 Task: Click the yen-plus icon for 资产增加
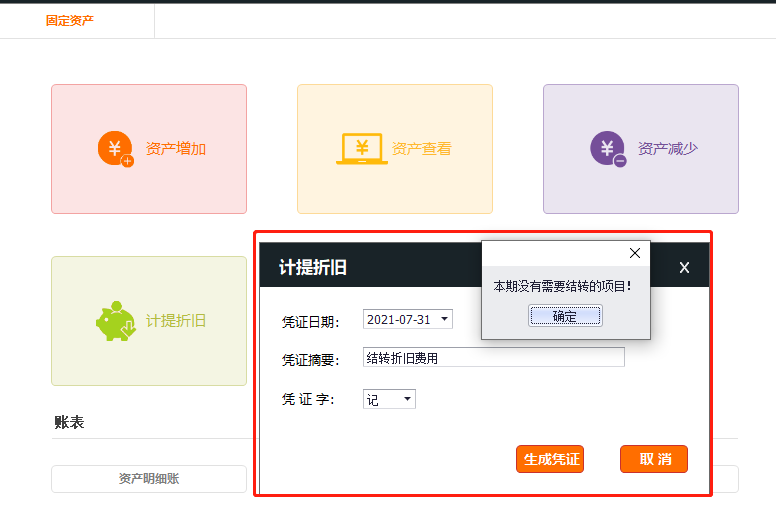pos(115,149)
